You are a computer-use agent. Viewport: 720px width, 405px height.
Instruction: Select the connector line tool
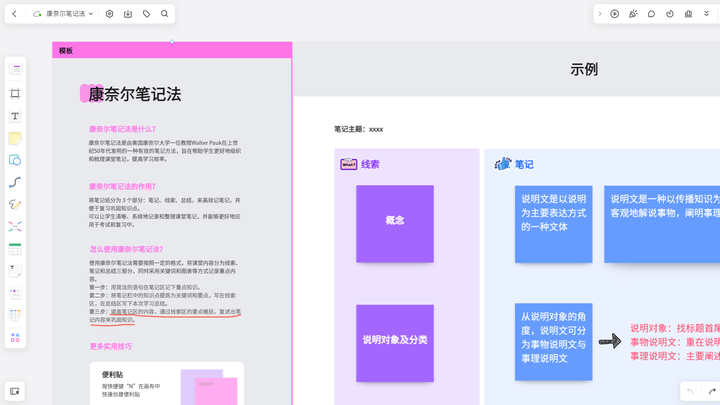coord(15,182)
